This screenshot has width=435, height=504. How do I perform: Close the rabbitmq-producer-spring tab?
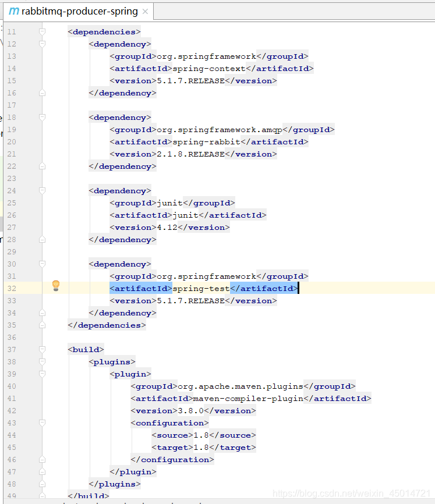click(146, 12)
